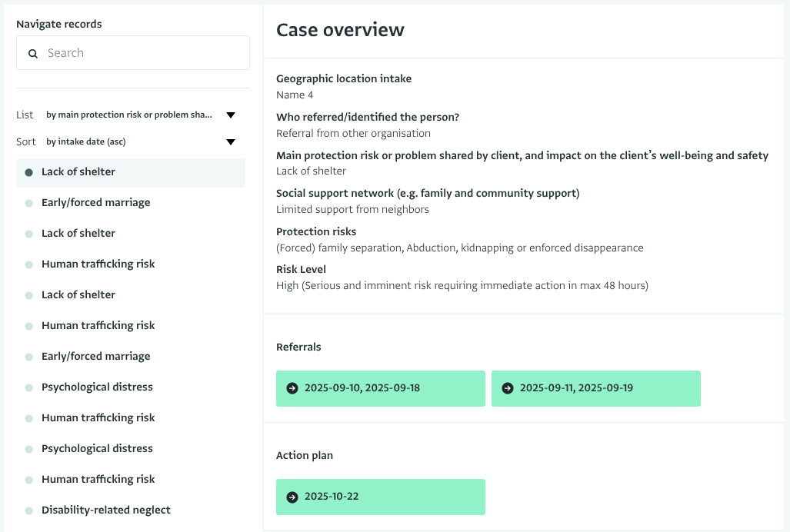Open the Sort order dropdown arrow
790x532 pixels.
pos(230,142)
